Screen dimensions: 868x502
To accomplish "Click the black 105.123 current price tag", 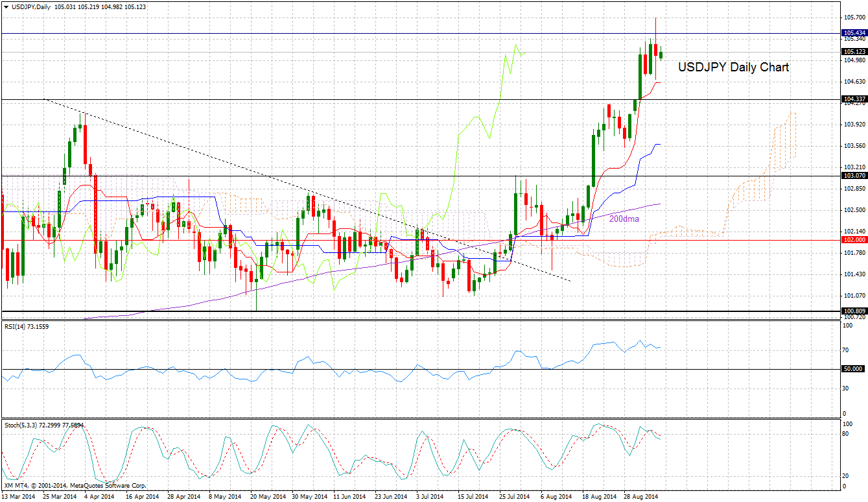I will pyautogui.click(x=854, y=52).
